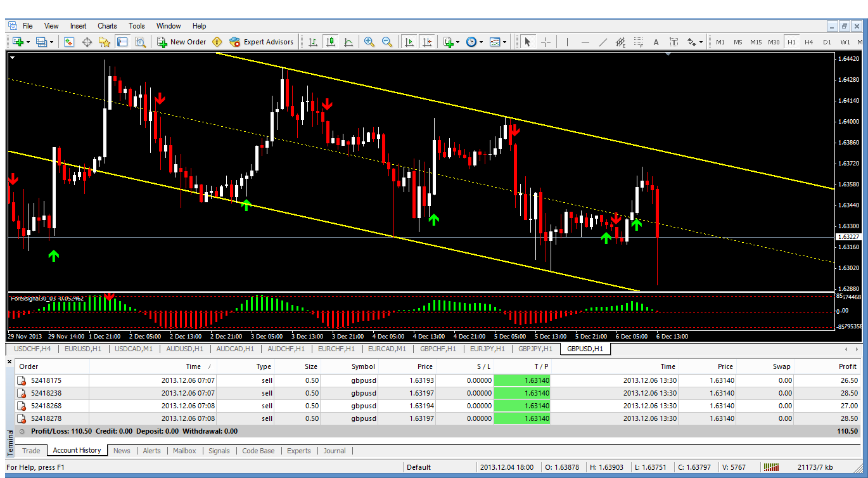Expand the Arrows tool dropdown arrow
Image resolution: width=868 pixels, height=478 pixels.
(701, 42)
